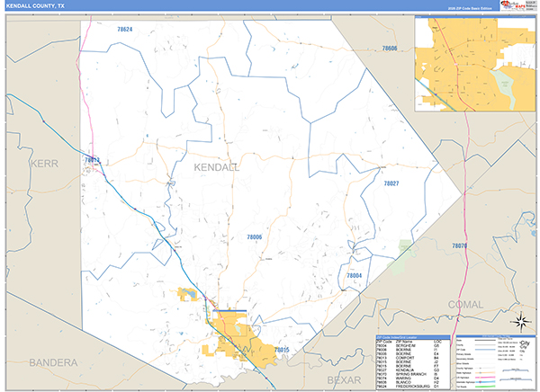Image resolution: width=540 pixels, height=392 pixels.
Task: Click the 2025 ZIP Code Basic Edition text
Action: click(470, 8)
